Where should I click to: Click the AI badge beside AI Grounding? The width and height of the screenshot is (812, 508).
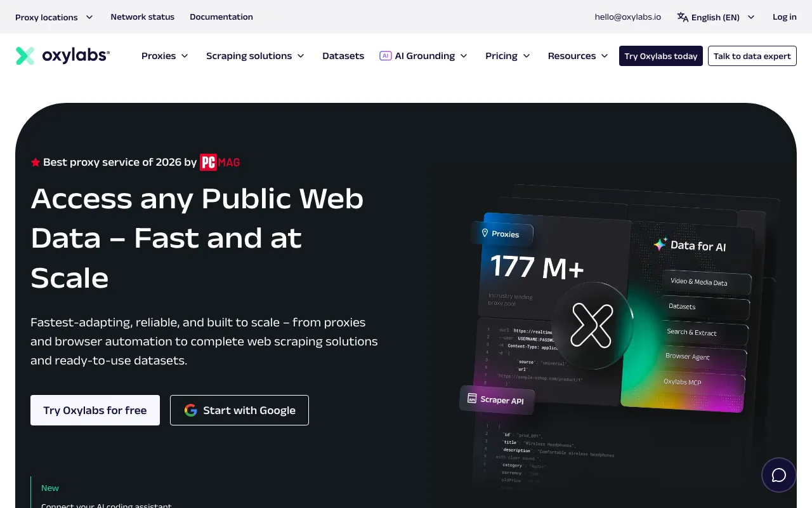point(385,56)
